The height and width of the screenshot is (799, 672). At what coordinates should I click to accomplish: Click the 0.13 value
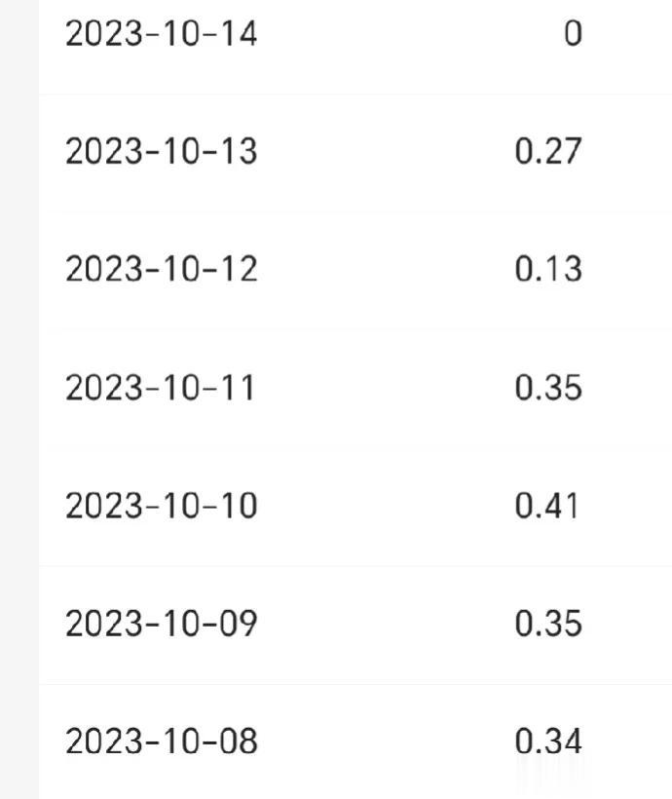(x=548, y=269)
